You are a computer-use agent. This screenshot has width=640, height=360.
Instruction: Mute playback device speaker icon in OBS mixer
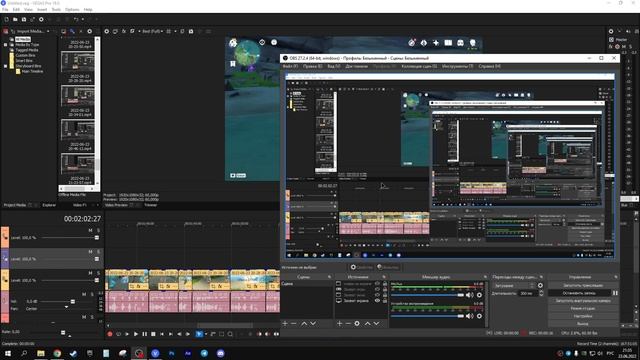470,316
